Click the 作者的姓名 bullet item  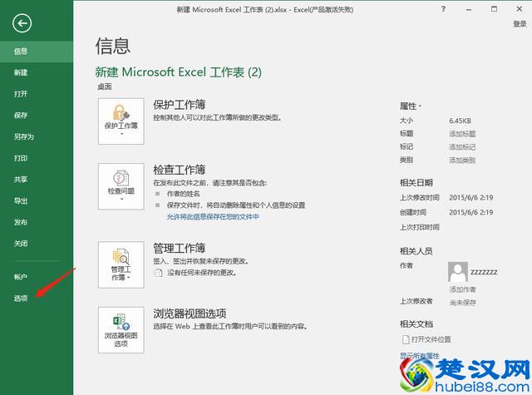click(x=183, y=194)
